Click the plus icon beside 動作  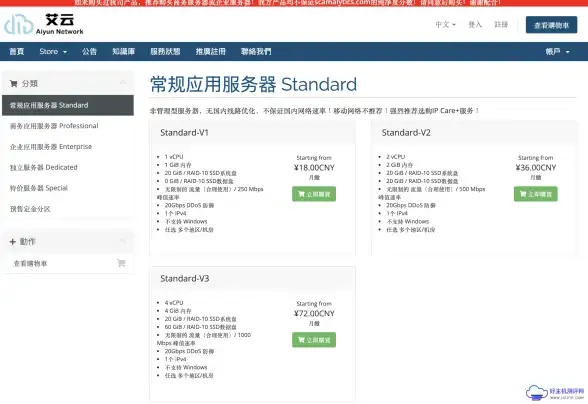coord(12,242)
